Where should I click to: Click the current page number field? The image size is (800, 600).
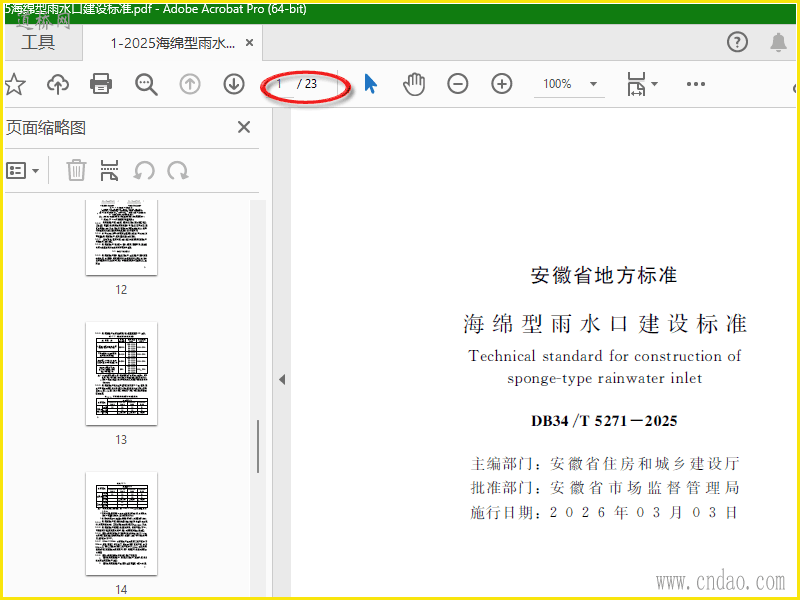pyautogui.click(x=280, y=84)
